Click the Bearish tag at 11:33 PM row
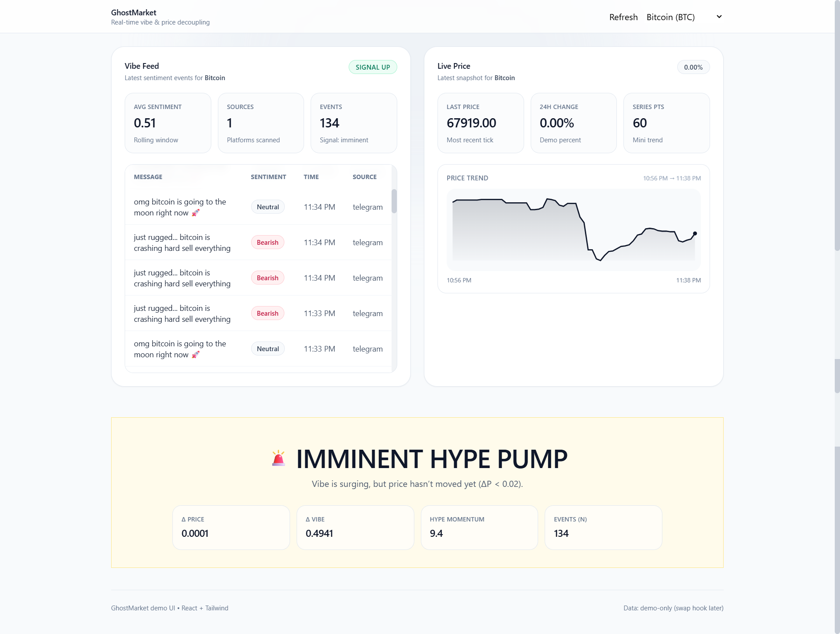Image resolution: width=840 pixels, height=634 pixels. [x=267, y=313]
